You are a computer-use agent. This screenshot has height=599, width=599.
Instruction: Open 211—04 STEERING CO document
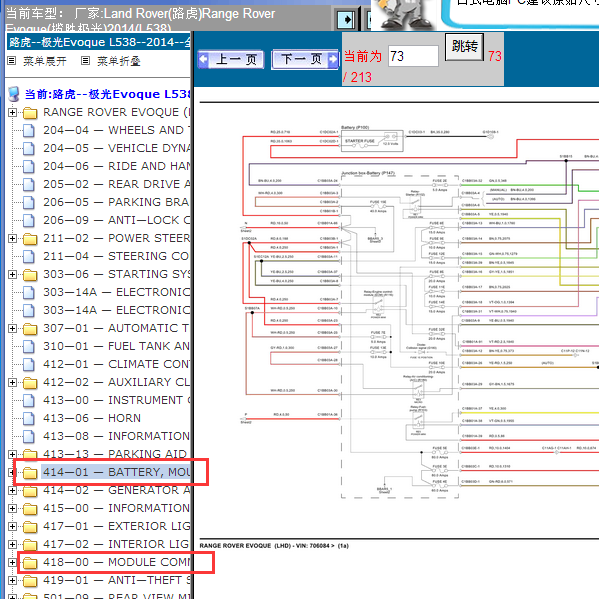pyautogui.click(x=117, y=256)
